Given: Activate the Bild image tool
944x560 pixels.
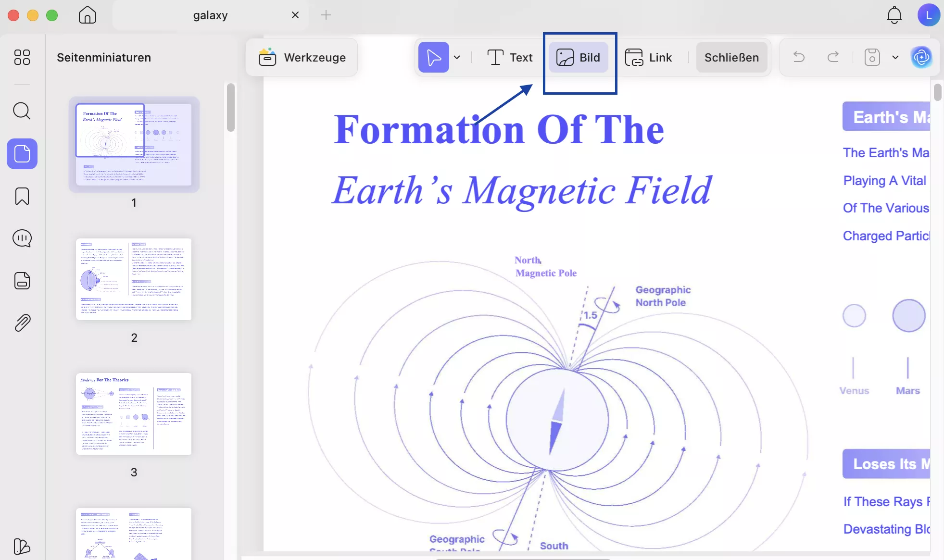Looking at the screenshot, I should (x=579, y=57).
